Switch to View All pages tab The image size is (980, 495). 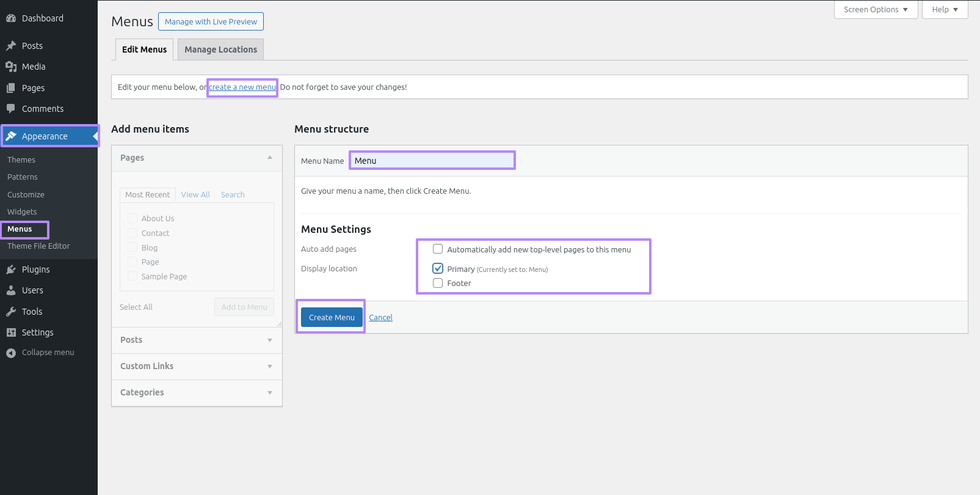coord(195,194)
